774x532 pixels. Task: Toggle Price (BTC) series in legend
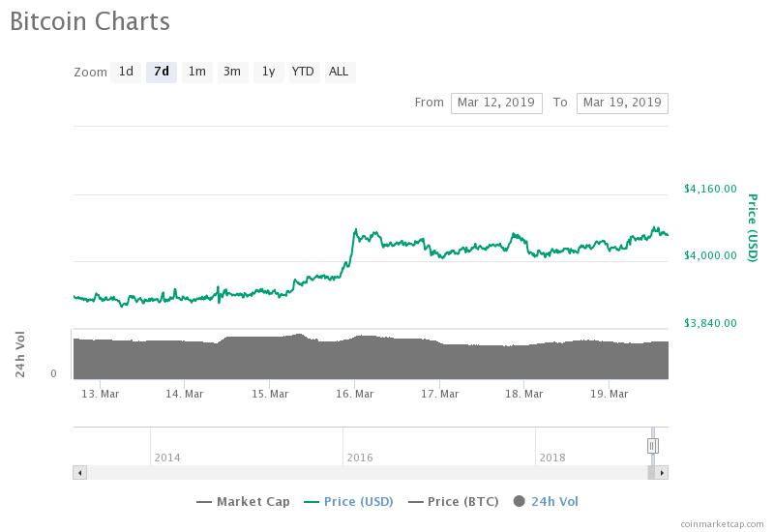(x=453, y=502)
